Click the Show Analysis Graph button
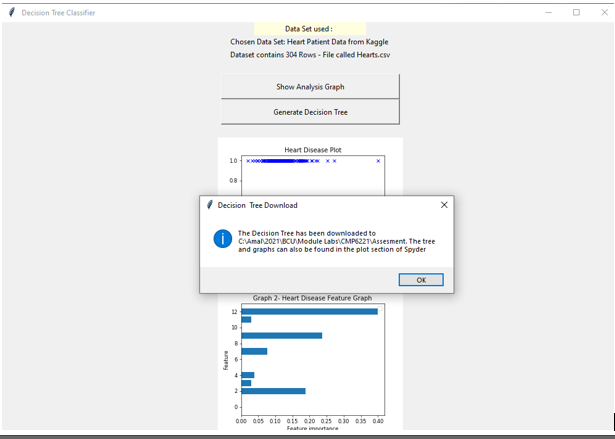Screen dimensions: 615x439 (x=310, y=86)
